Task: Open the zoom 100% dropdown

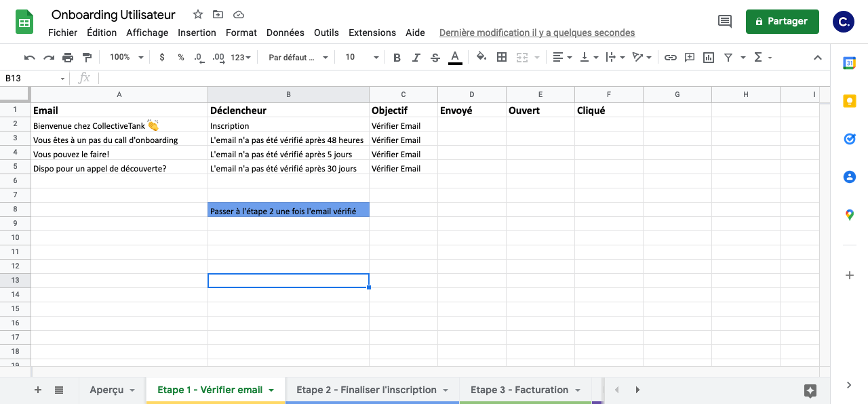Action: pos(127,58)
